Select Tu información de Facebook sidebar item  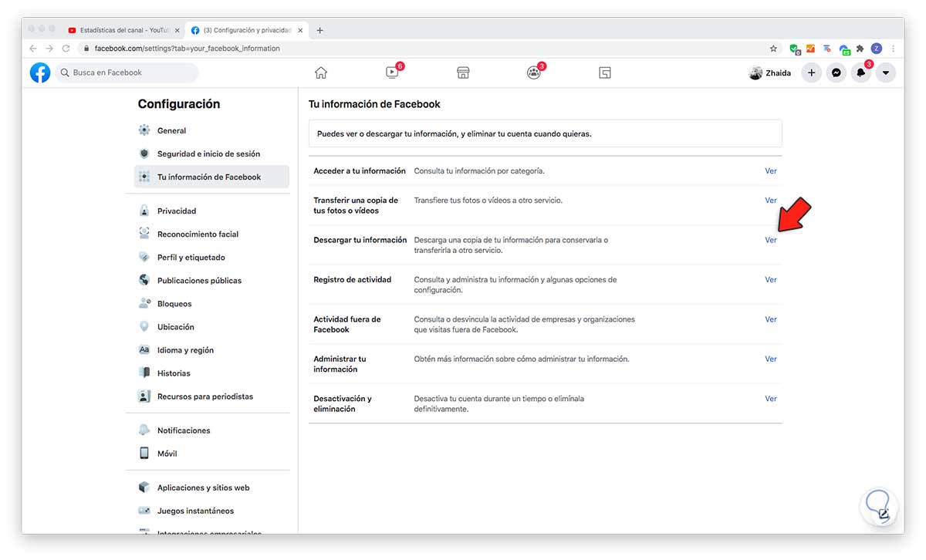click(211, 177)
